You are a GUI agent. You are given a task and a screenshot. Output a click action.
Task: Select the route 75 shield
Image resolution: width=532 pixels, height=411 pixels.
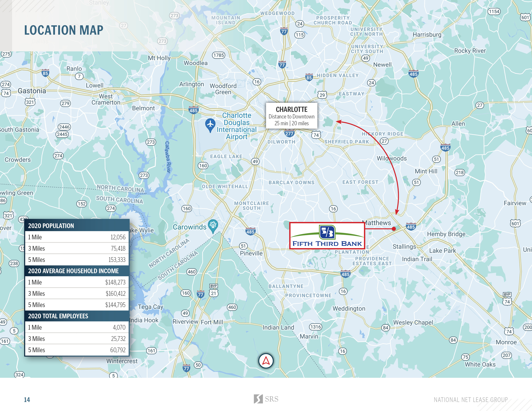[466, 357]
